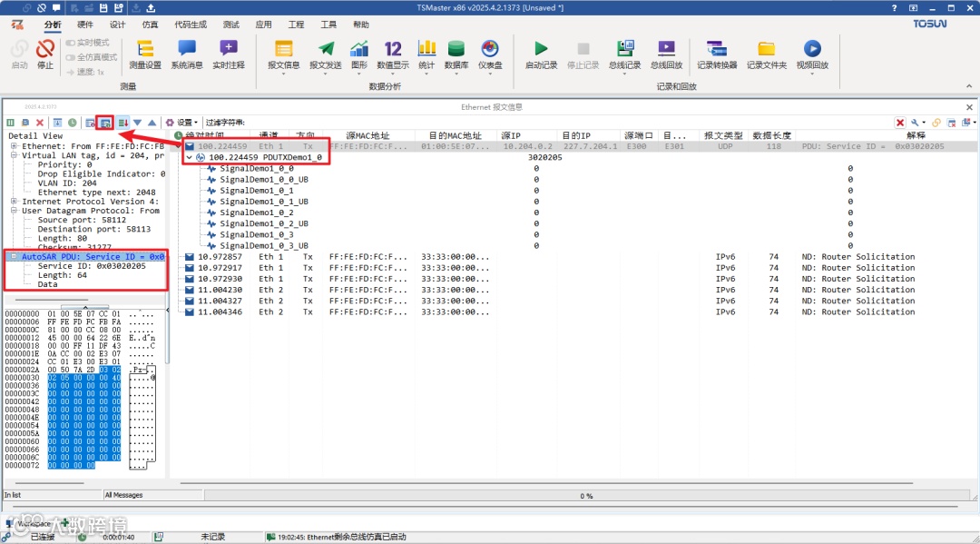Expand Internet Protocol Version 4 node

(x=14, y=202)
